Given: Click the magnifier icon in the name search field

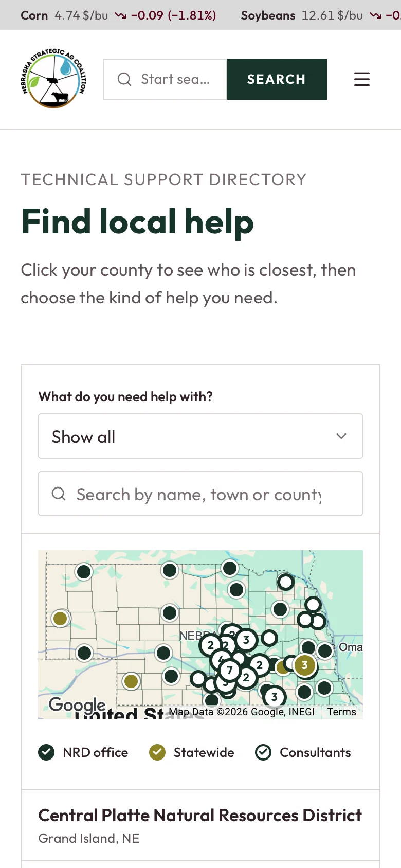Looking at the screenshot, I should 59,494.
